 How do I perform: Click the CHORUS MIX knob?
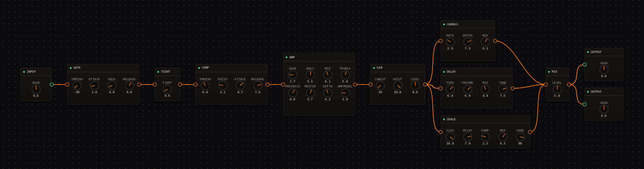point(485,41)
